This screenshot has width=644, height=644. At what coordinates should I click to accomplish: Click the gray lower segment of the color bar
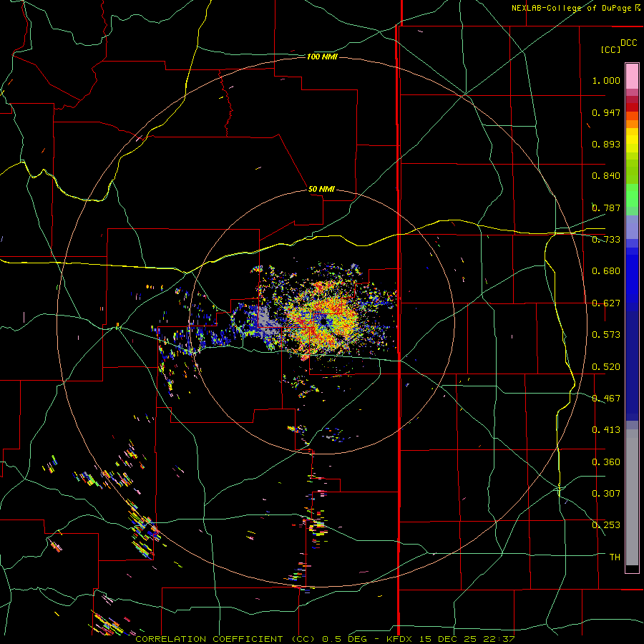(632, 497)
